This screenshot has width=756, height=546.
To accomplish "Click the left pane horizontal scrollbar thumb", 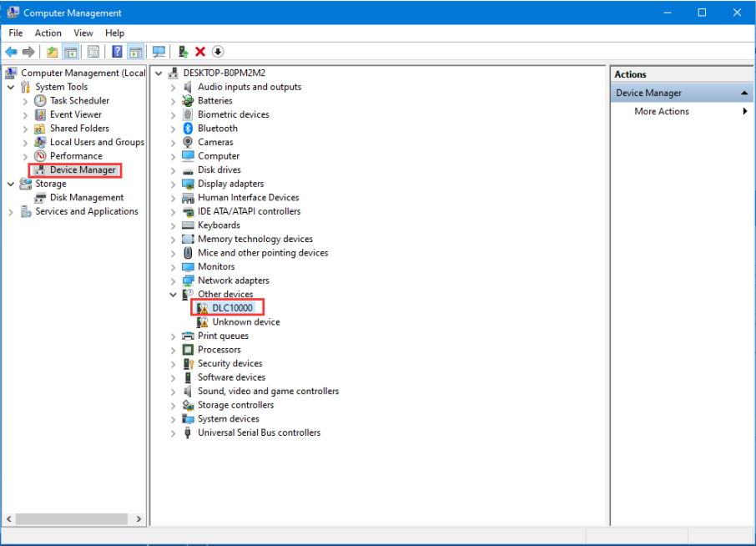I will pos(72,519).
